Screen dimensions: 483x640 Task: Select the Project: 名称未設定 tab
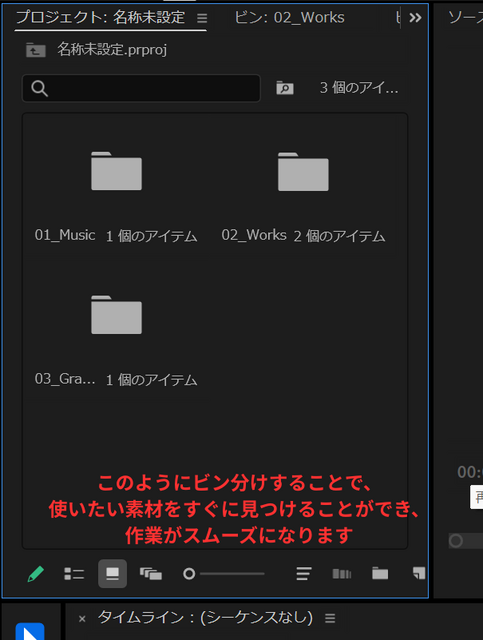click(100, 18)
